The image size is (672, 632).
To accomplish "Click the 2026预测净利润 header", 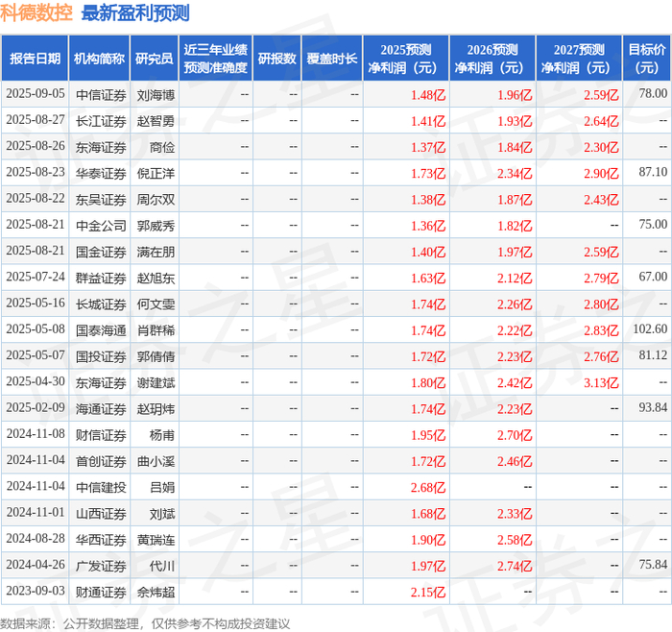I will (x=492, y=59).
